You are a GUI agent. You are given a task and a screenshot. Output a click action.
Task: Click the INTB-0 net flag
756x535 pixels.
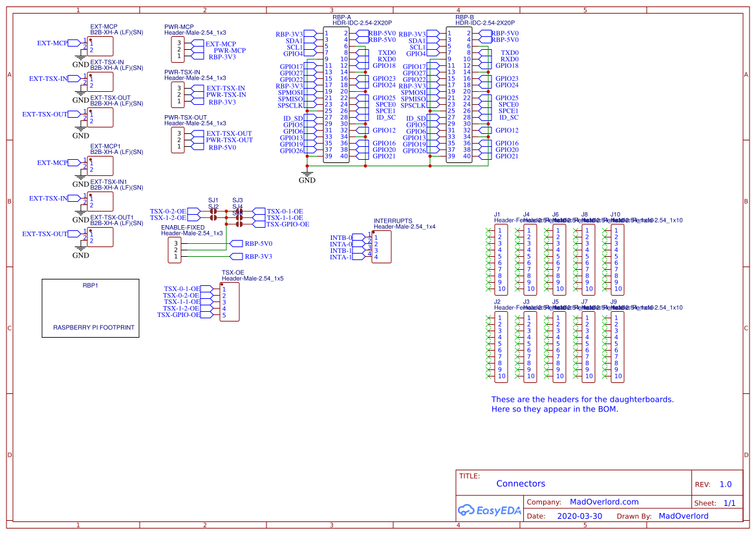click(x=341, y=237)
